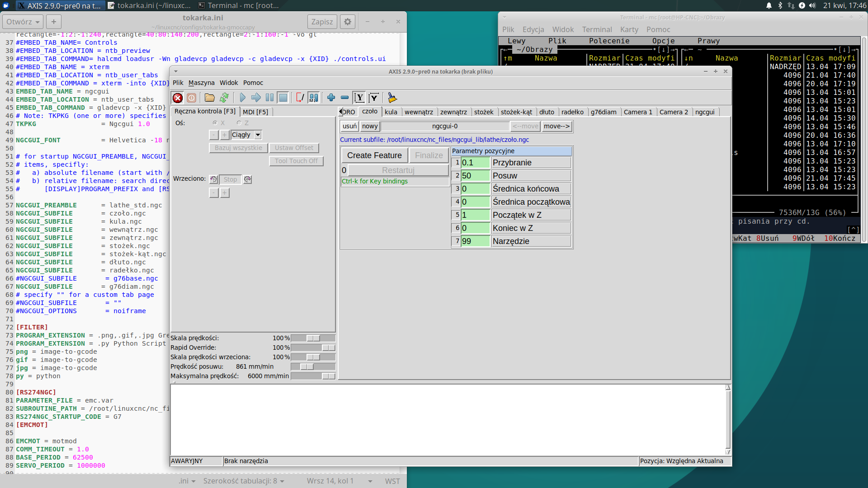Reload the current file in AXIS
Screen dimensions: 868x488
[224, 98]
